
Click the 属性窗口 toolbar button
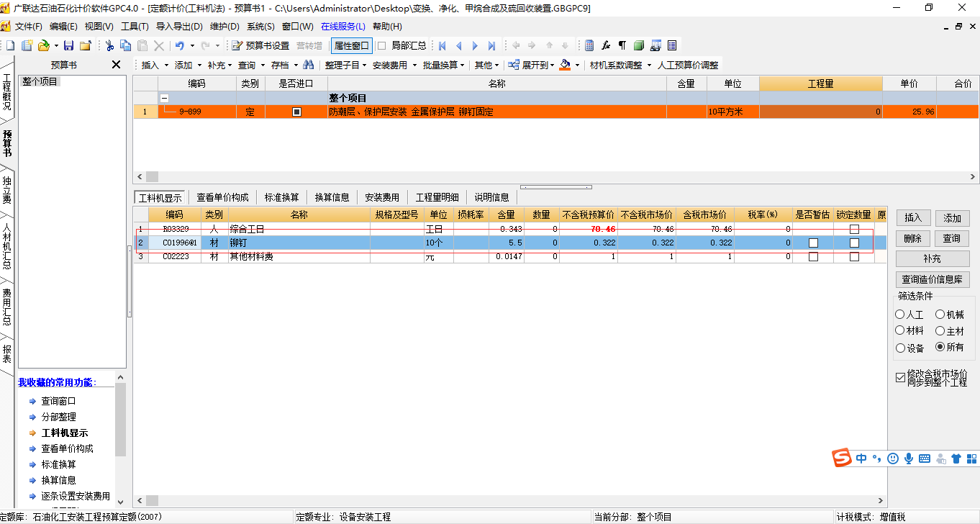(x=351, y=45)
